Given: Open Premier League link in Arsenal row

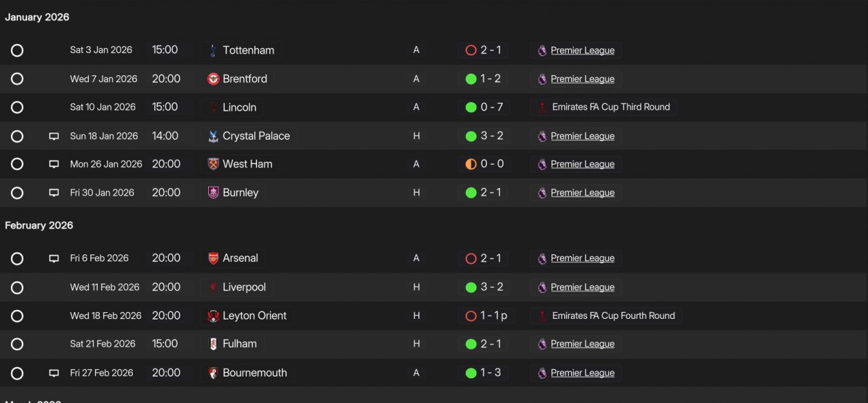Looking at the screenshot, I should 583,258.
